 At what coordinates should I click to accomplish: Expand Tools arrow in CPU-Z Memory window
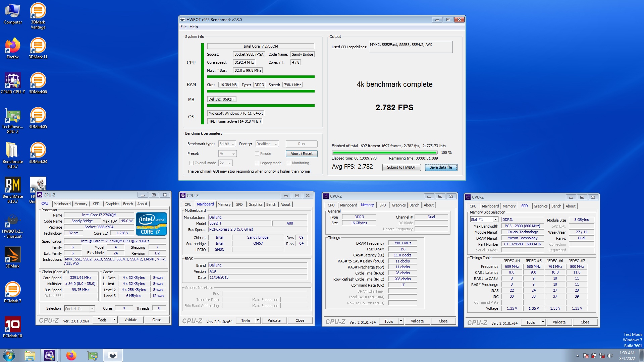[401, 321]
